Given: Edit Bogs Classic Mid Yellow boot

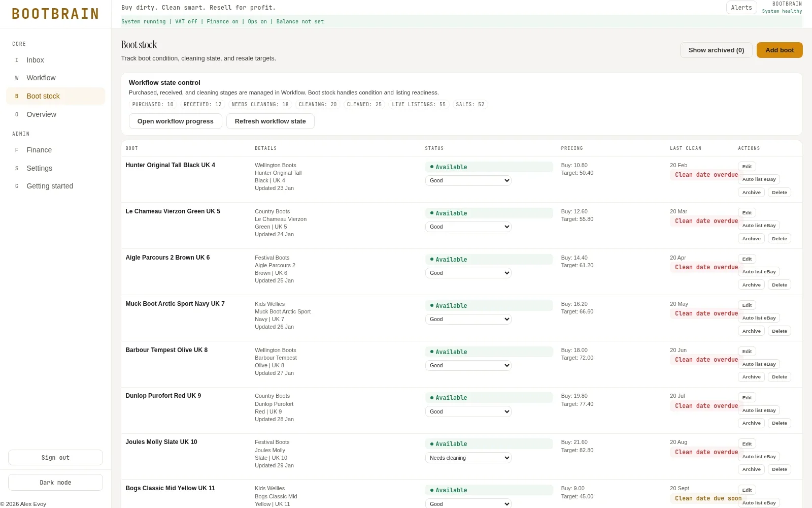Looking at the screenshot, I should [x=747, y=490].
